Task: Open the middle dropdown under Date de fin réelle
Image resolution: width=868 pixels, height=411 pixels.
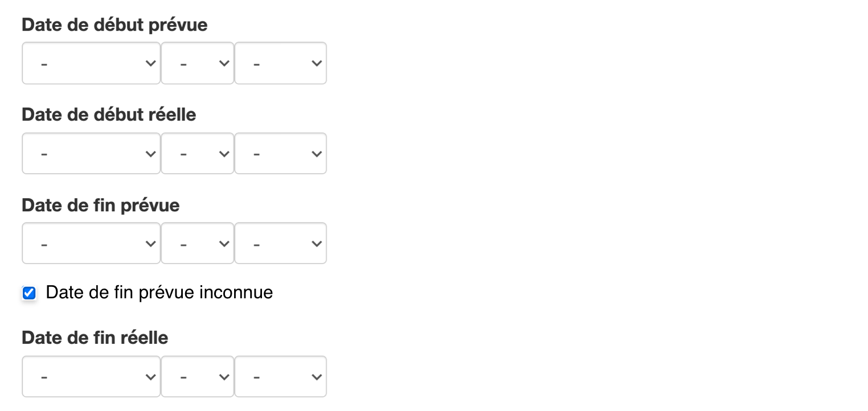Action: [x=197, y=377]
